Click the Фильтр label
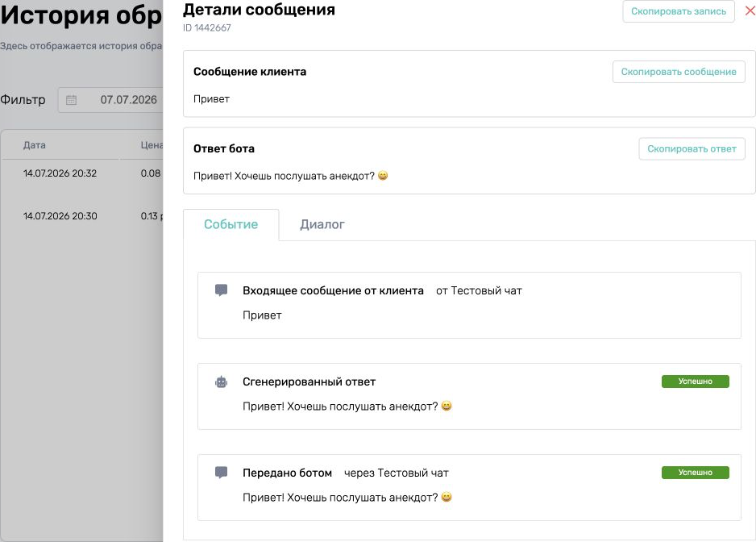756x542 pixels. point(23,100)
